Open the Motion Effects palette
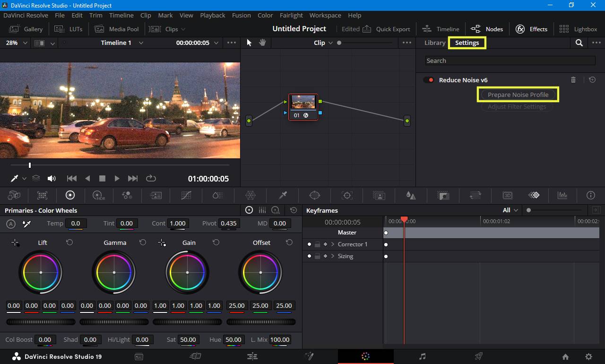The height and width of the screenshot is (364, 605). coord(156,195)
